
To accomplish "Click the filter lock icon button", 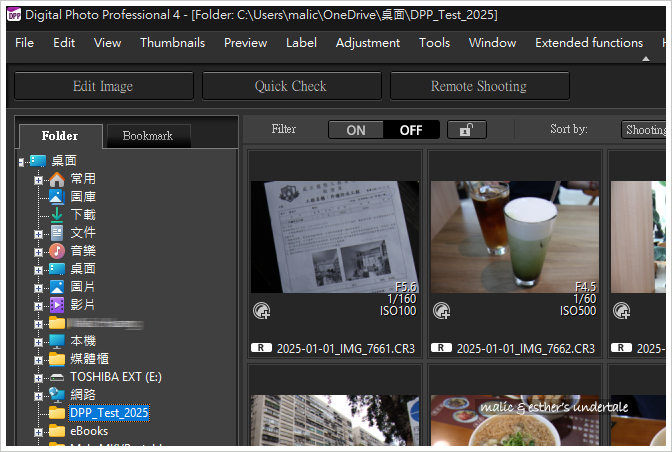I will (467, 129).
